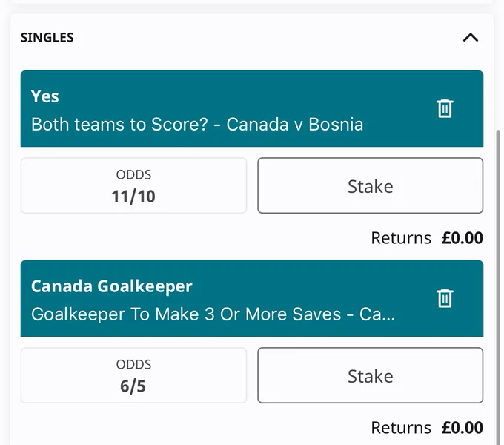Delete the Canada Goalkeeper selection via trash icon
Viewport: 504px width, 445px height.
445,298
